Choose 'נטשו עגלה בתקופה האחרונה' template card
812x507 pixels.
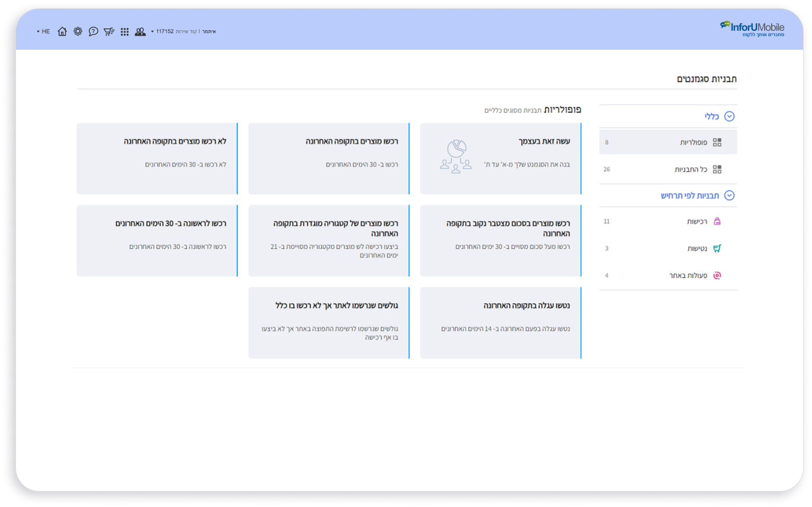[x=500, y=323]
